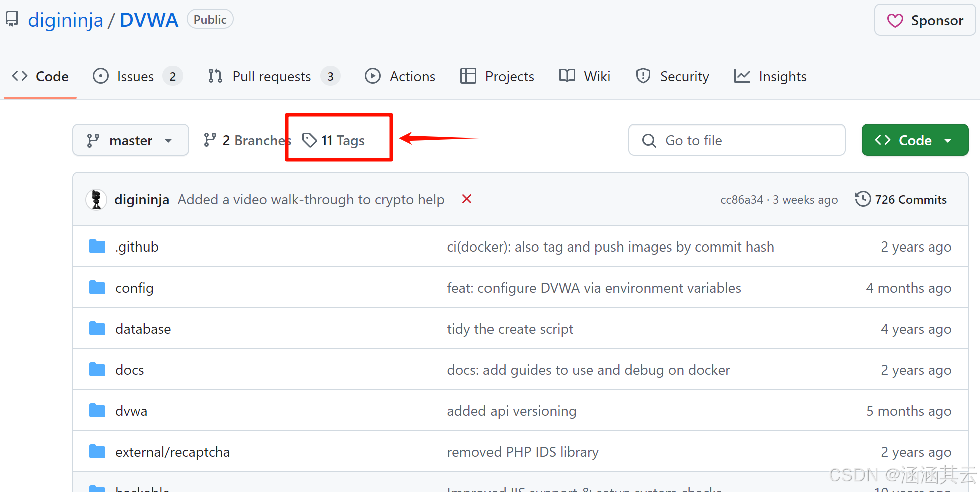980x492 pixels.
Task: Click the Wiki book icon
Action: pyautogui.click(x=567, y=76)
